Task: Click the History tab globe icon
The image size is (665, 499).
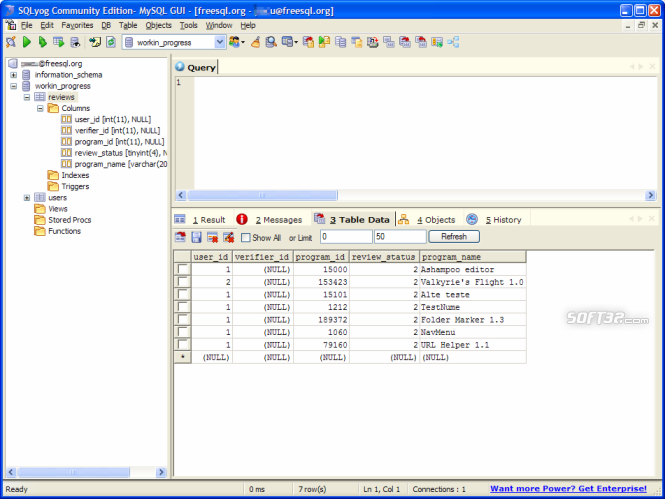Action: click(x=472, y=219)
